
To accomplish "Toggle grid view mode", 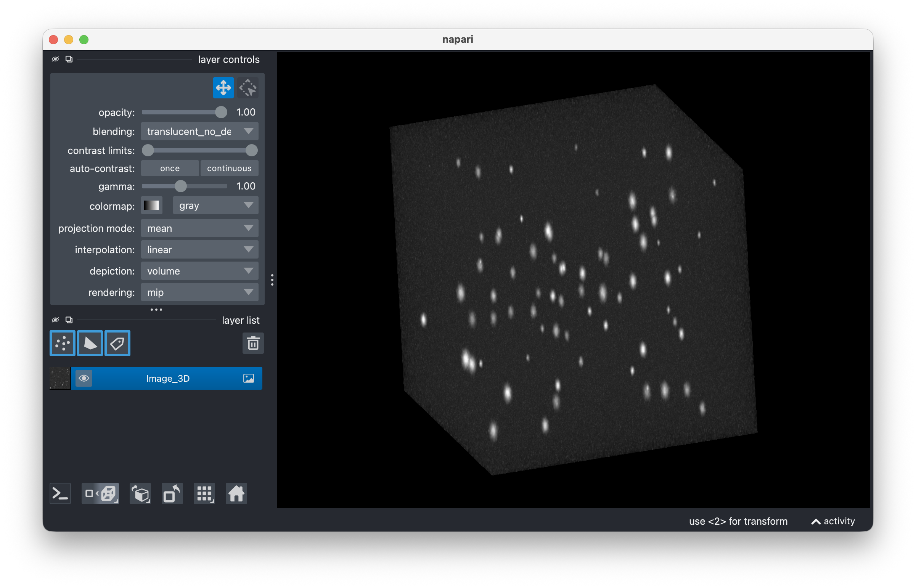I will 204,494.
